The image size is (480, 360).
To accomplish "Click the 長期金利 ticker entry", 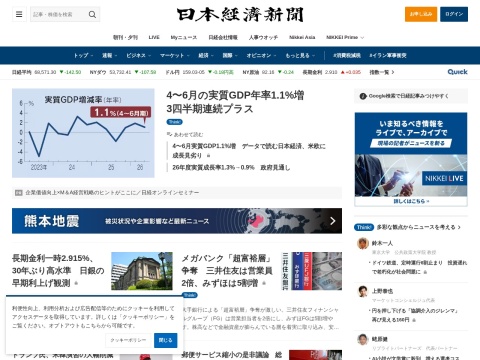I will (x=332, y=72).
